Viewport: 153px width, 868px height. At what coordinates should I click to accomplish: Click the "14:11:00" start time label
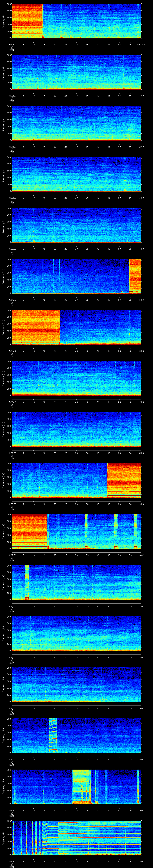[x=12, y=657]
